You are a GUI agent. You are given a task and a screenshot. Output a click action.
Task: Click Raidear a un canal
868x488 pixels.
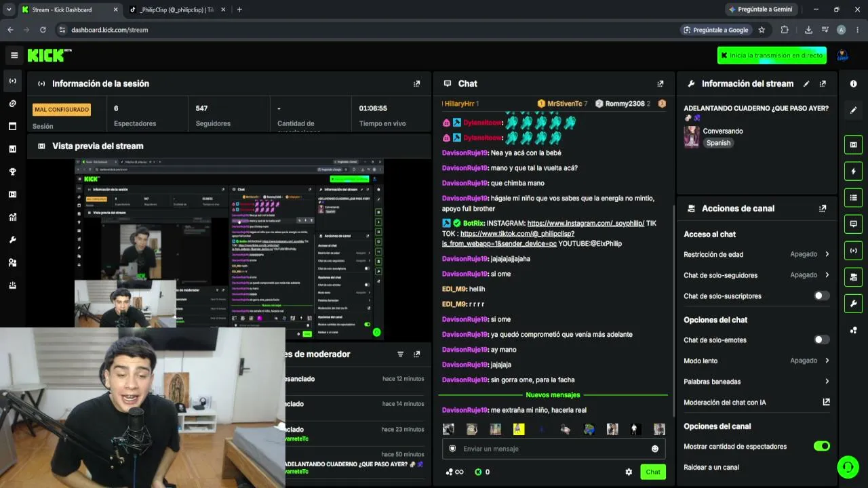[711, 467]
